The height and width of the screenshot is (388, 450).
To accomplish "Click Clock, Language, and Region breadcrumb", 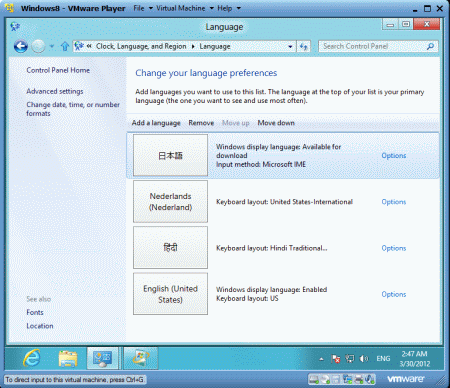I will click(x=141, y=46).
